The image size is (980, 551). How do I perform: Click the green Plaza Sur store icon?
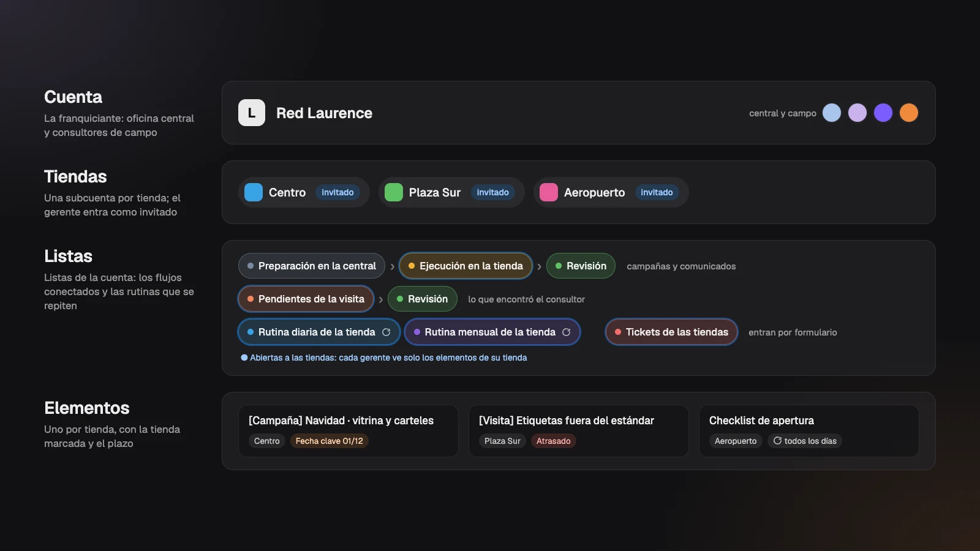394,192
